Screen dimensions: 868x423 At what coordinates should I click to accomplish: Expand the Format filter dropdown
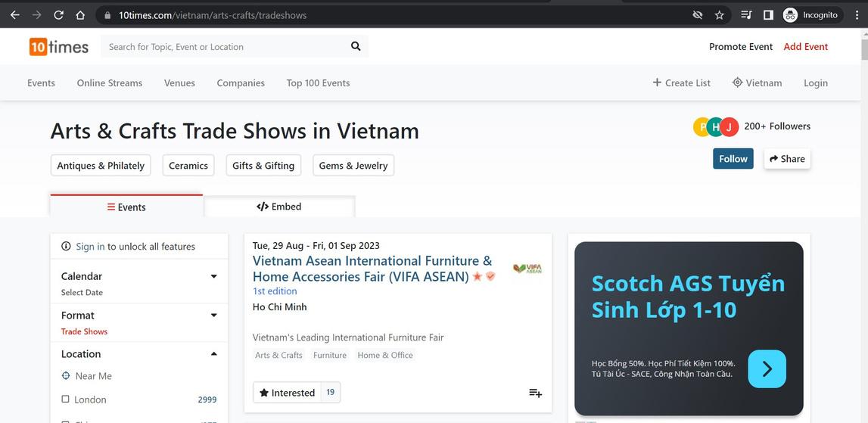coord(213,315)
